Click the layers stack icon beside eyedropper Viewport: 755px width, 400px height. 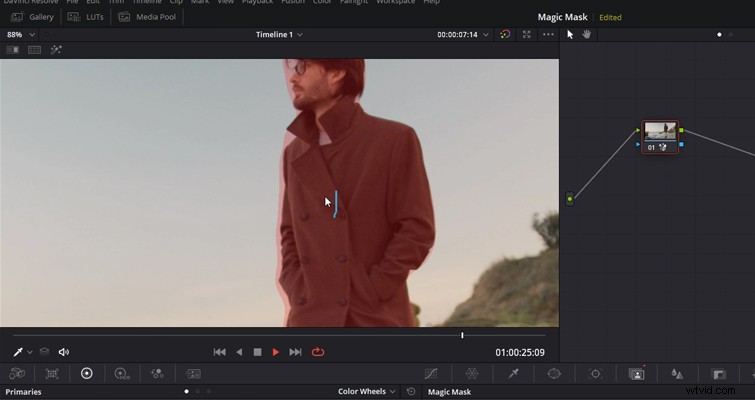(x=44, y=352)
